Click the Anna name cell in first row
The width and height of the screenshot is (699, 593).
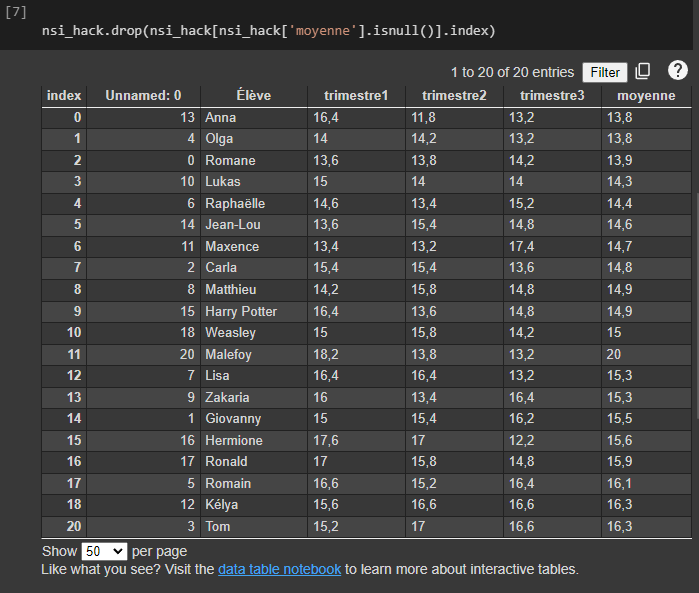[220, 118]
